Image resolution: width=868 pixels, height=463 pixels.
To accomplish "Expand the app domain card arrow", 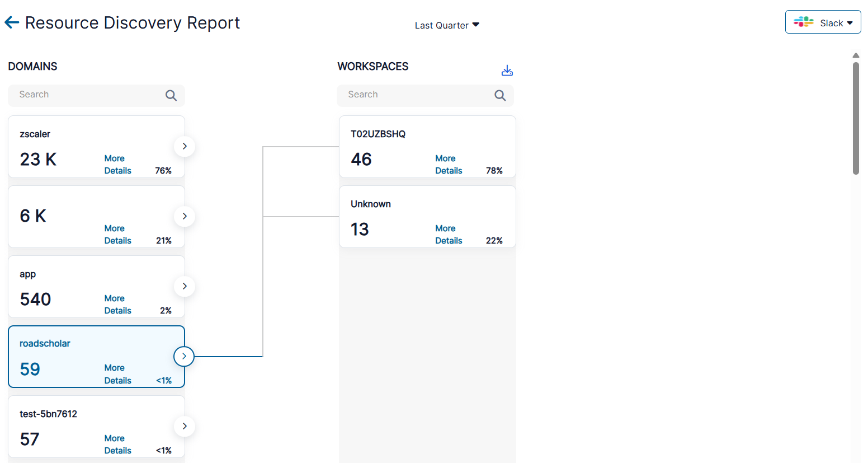I will point(185,286).
